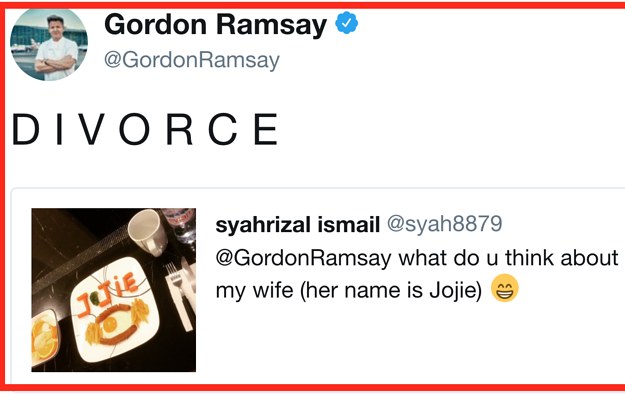625x415 pixels.
Task: Click the text 'my wife (her name is Jojie)'
Action: [349, 290]
